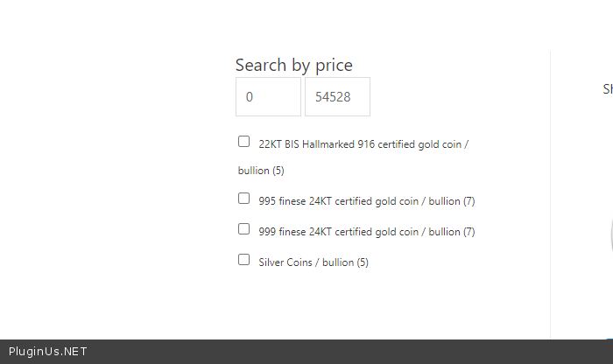The width and height of the screenshot is (613, 364).
Task: Click the (7) count after 995 finese bullion
Action: point(469,201)
